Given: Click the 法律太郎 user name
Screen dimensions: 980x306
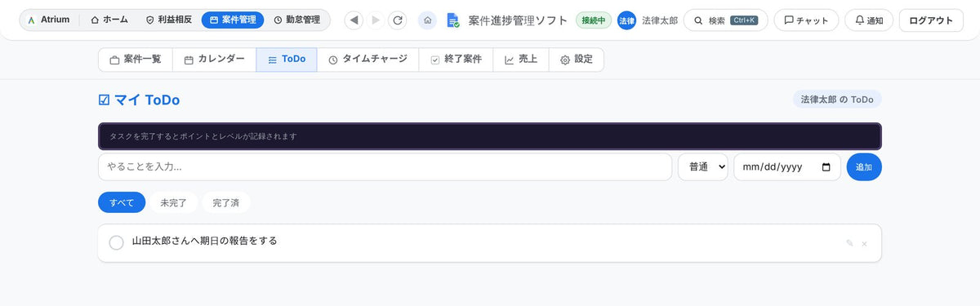Looking at the screenshot, I should click(x=660, y=20).
